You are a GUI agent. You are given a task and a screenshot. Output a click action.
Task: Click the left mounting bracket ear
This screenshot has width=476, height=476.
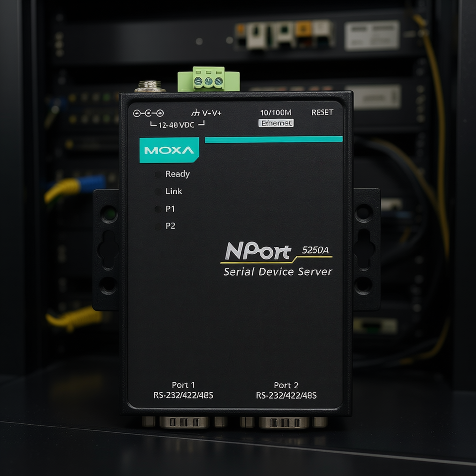click(106, 250)
